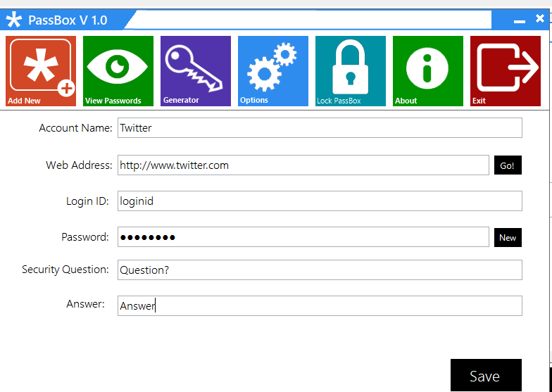Click the Lock PassBox padlock tile
552x392 pixels.
coord(351,70)
